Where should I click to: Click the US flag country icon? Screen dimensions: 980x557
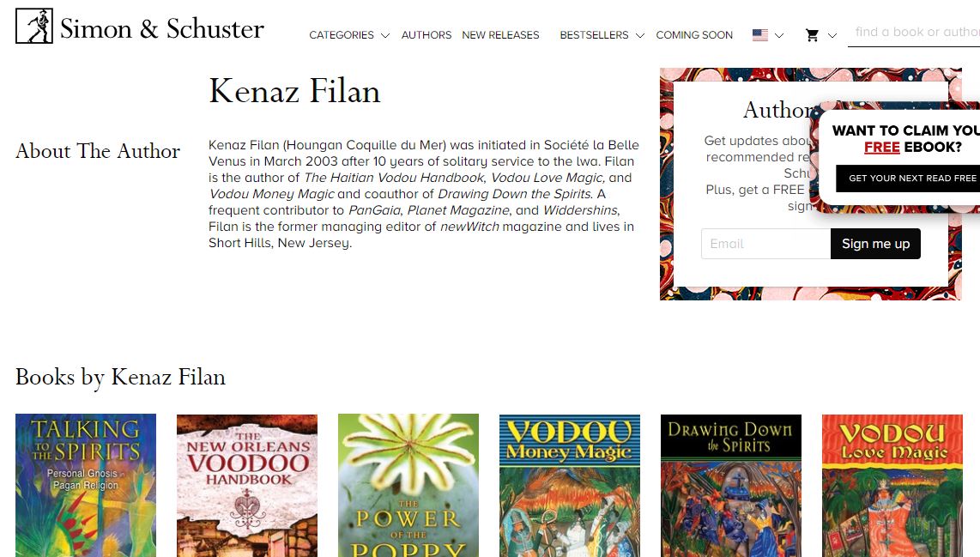[x=760, y=35]
